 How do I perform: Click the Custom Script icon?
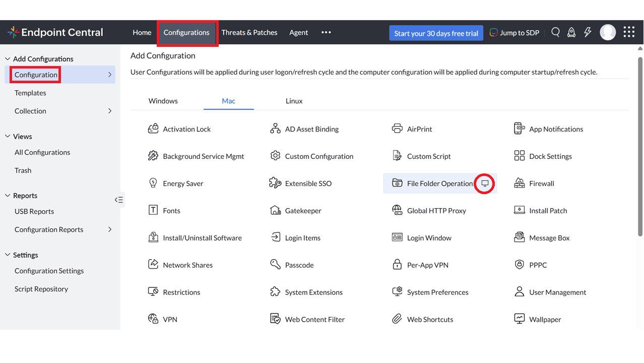pyautogui.click(x=397, y=156)
